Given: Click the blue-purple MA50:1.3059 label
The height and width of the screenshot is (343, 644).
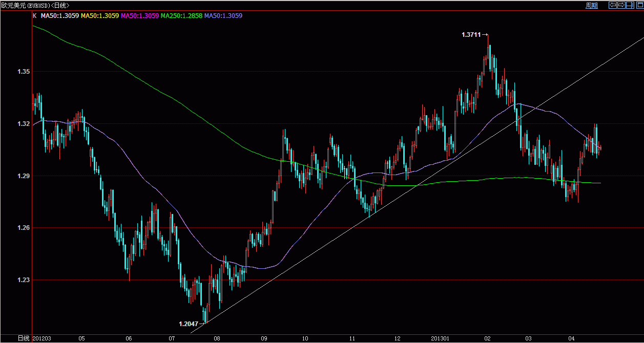Looking at the screenshot, I should 223,16.
